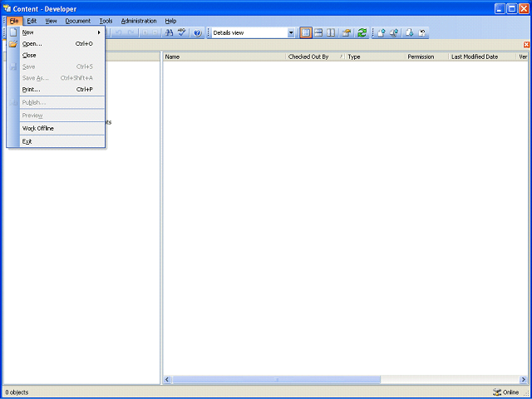
Task: Choose Print... from File menu
Action: pos(56,90)
